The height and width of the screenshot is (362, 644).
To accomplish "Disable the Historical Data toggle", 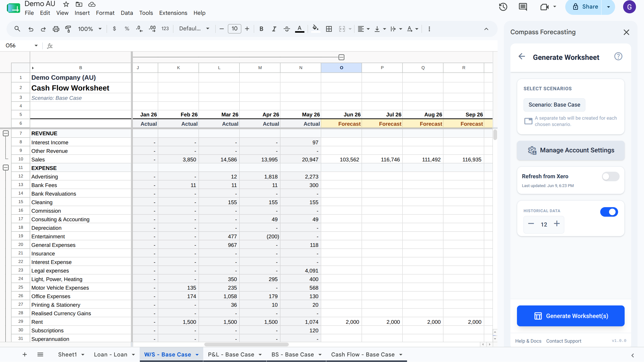I will pyautogui.click(x=609, y=212).
